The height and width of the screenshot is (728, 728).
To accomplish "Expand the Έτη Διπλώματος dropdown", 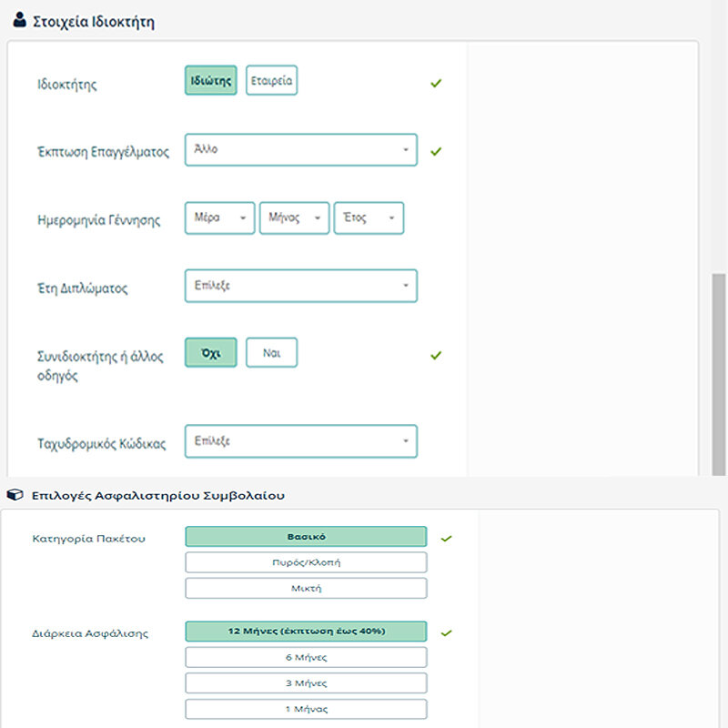I will (x=300, y=286).
